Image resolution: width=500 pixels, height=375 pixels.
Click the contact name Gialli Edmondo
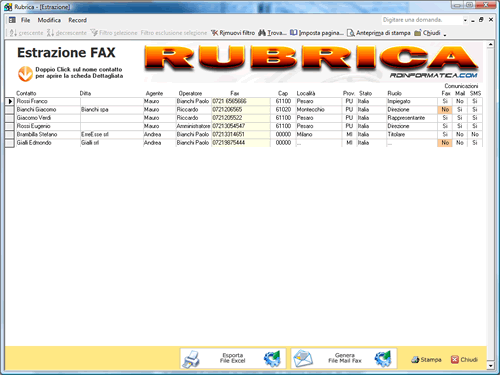coord(34,143)
